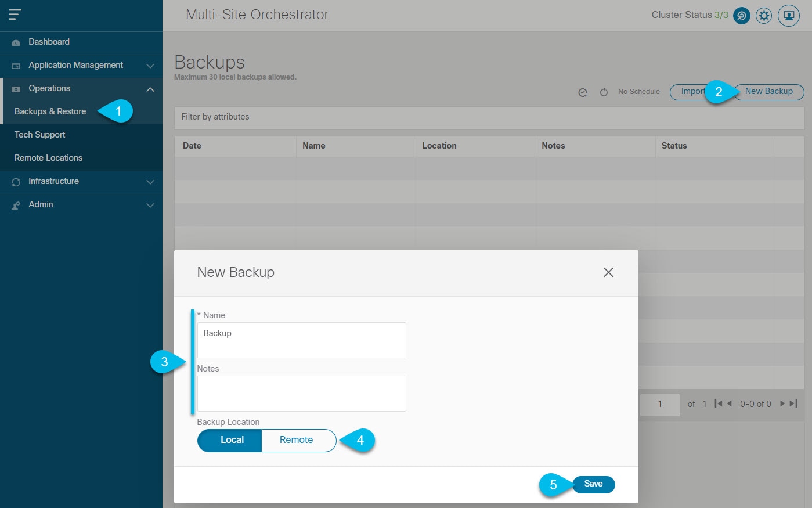Go to the last page of backups
Viewport: 812px width, 508px height.
pyautogui.click(x=793, y=404)
